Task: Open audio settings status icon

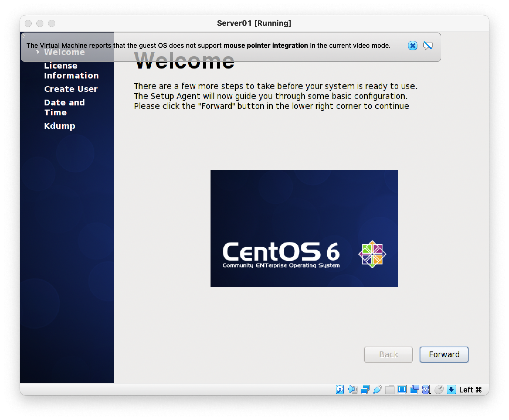Action: pos(353,390)
